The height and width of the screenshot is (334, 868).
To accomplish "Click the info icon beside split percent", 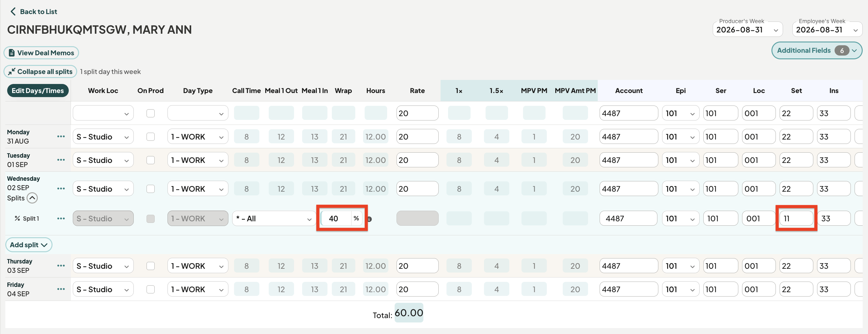I will click(370, 219).
